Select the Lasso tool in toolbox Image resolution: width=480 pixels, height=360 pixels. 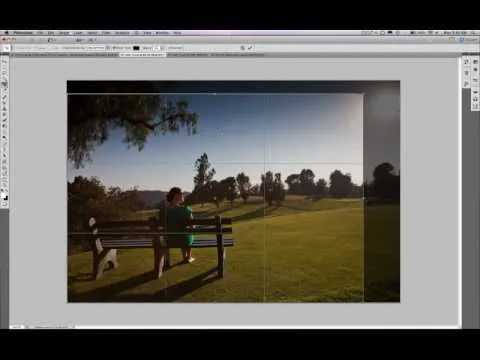pyautogui.click(x=4, y=72)
